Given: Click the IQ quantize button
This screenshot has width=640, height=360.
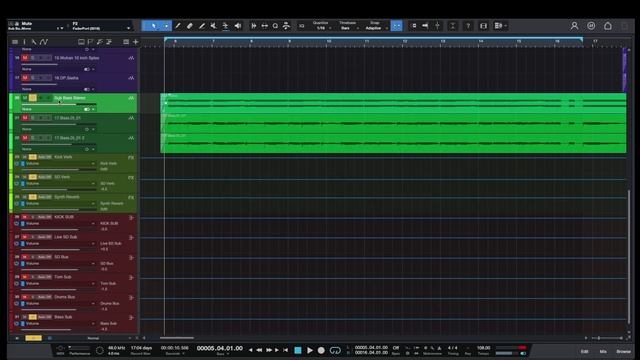Looking at the screenshot, I should click(302, 26).
